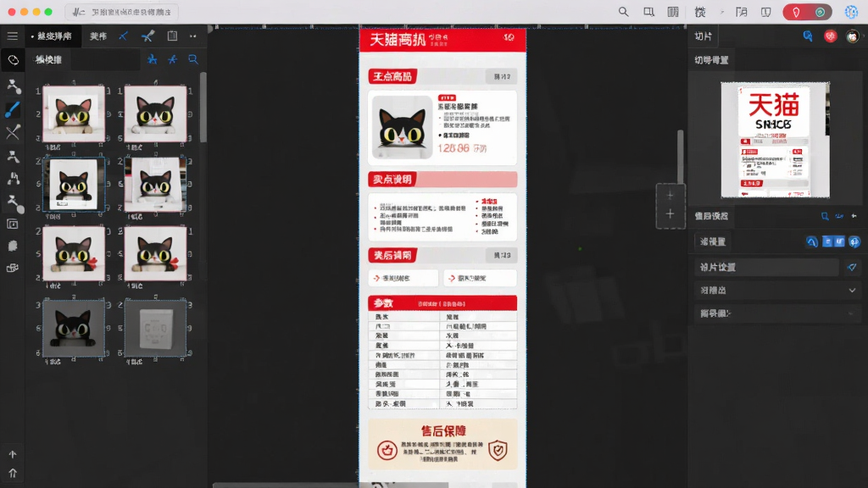This screenshot has height=488, width=868.
Task: Select the first cat thumbnail in top row
Action: (x=74, y=114)
